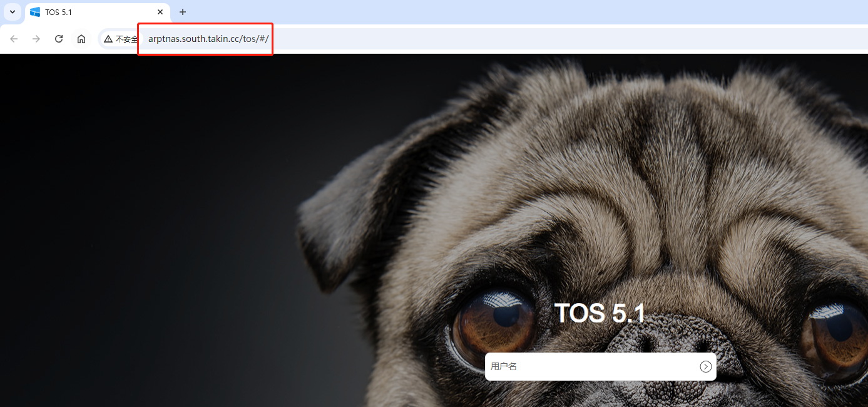
Task: Reload the page
Action: pyautogui.click(x=59, y=39)
